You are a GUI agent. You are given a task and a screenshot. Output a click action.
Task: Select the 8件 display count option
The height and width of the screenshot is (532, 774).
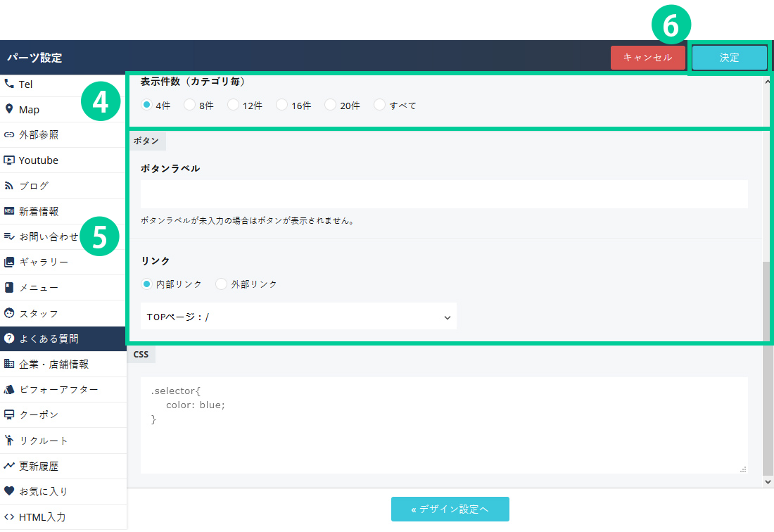pyautogui.click(x=189, y=105)
